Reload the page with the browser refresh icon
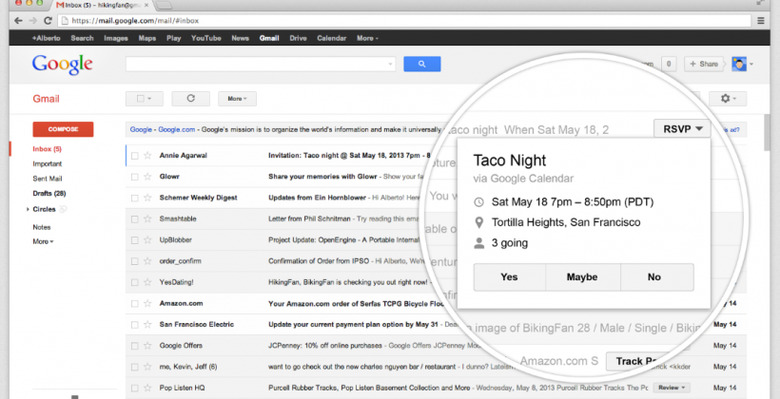 click(48, 21)
